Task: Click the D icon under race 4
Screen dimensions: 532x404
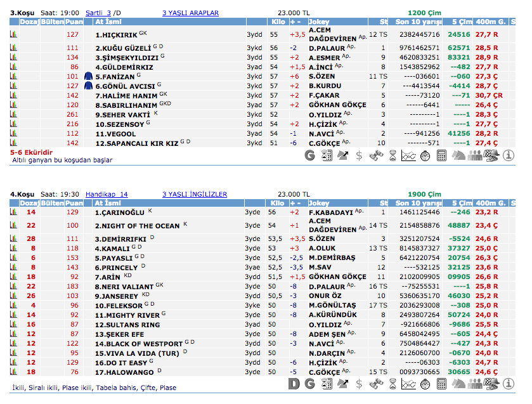Action: tap(294, 384)
